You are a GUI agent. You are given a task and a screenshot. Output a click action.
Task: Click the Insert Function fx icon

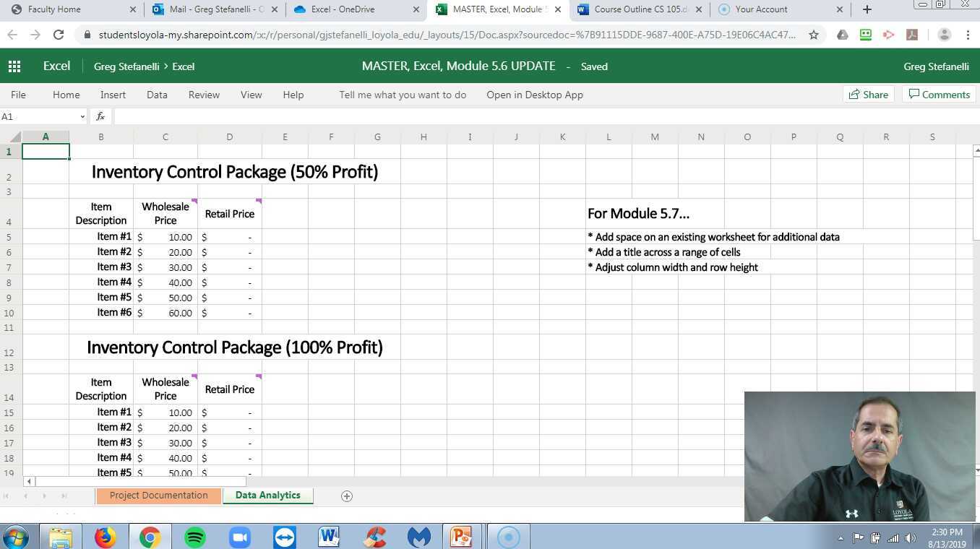(x=100, y=116)
